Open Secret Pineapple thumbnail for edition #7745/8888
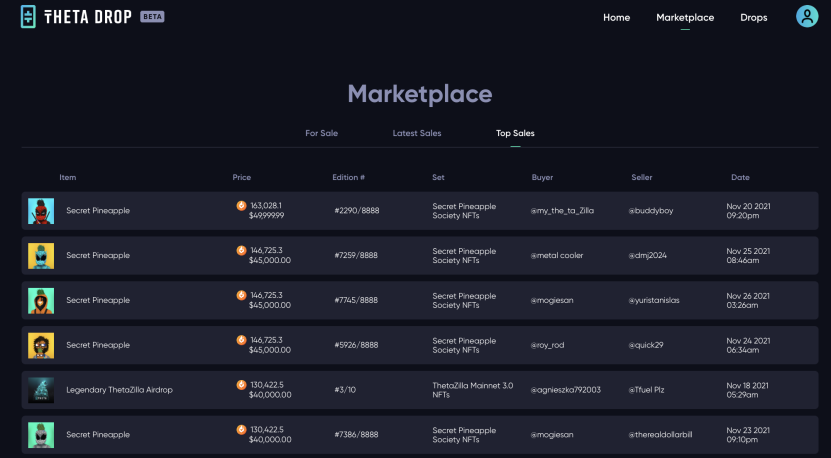The height and width of the screenshot is (458, 831). pos(41,301)
